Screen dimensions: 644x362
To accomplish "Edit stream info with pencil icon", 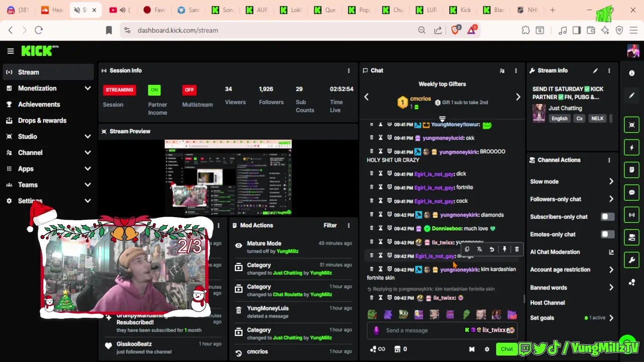I will click(595, 71).
